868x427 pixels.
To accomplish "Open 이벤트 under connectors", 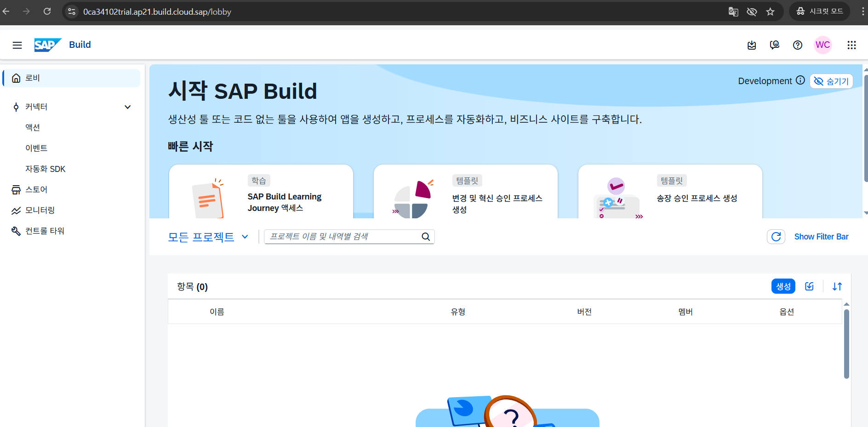I will point(36,148).
